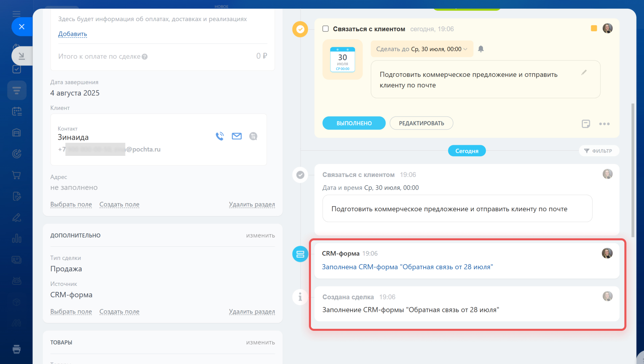This screenshot has height=364, width=644.
Task: Toggle the bell reminder icon on task
Action: point(481,49)
